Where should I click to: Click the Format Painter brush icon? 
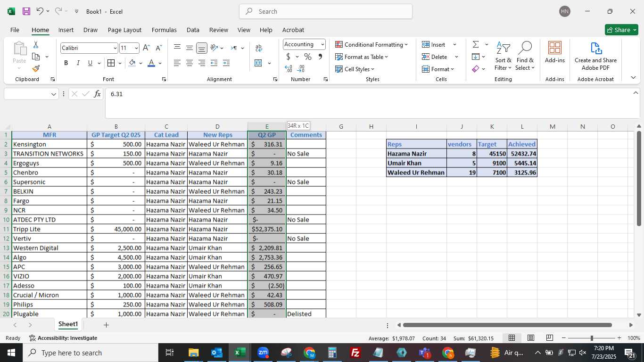coord(36,69)
